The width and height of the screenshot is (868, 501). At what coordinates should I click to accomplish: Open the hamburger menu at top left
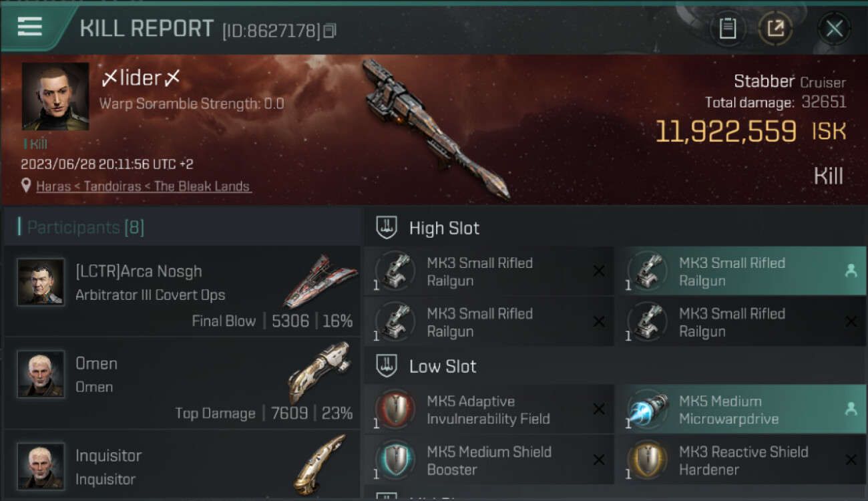(29, 27)
